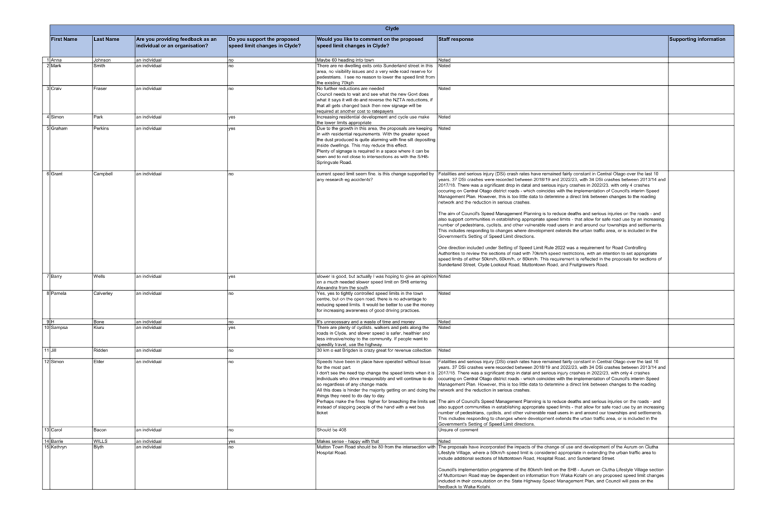Image resolution: width=781 pixels, height=532 pixels.
Task: Click 'Noted' staff response in Jill Ridden's row
Action: (x=444, y=350)
